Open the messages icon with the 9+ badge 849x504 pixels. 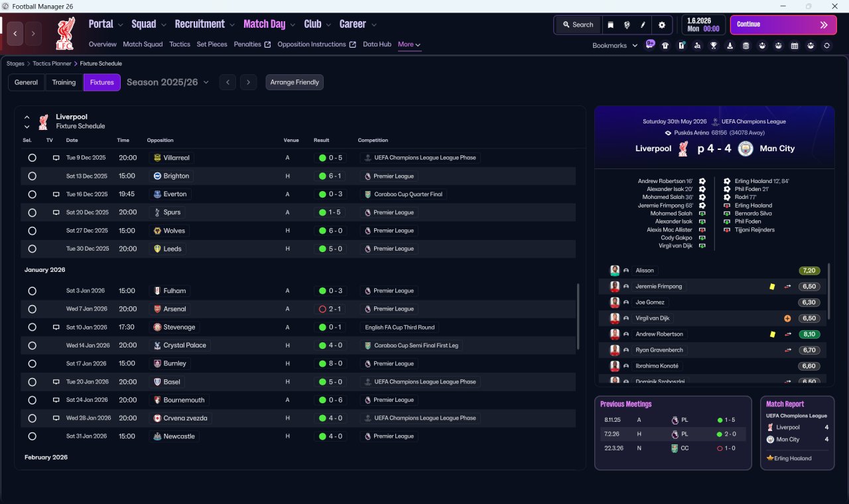pyautogui.click(x=650, y=45)
